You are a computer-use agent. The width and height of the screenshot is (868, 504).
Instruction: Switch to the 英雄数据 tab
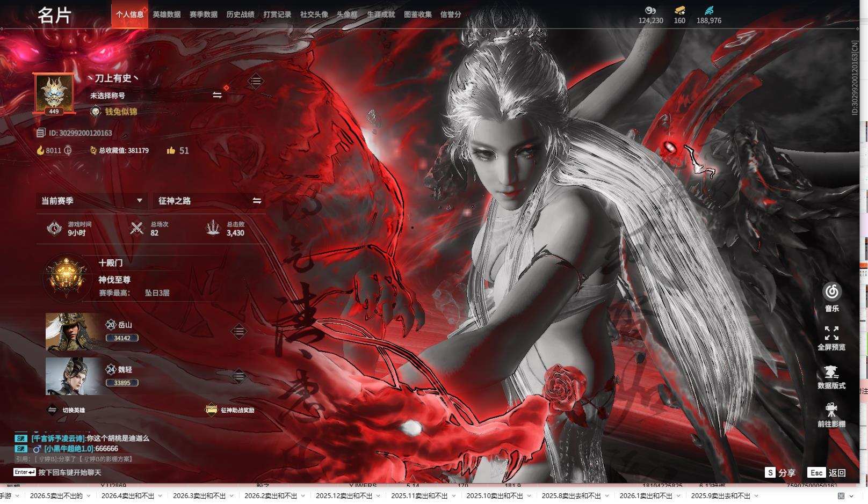(x=167, y=14)
